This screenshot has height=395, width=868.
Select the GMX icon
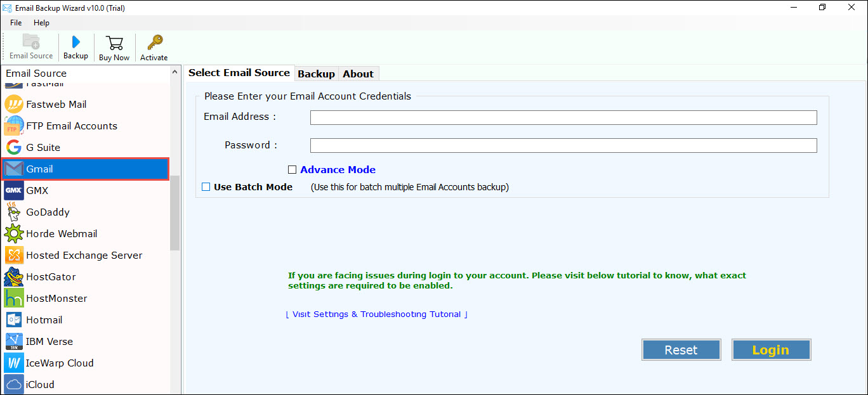point(14,190)
